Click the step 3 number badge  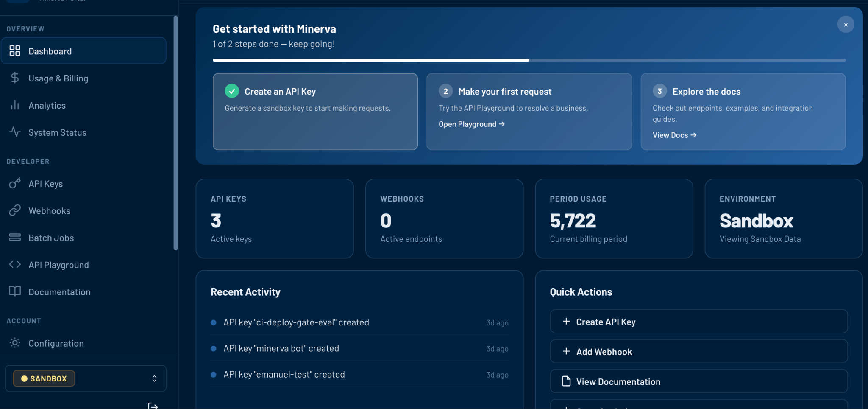[x=659, y=91]
